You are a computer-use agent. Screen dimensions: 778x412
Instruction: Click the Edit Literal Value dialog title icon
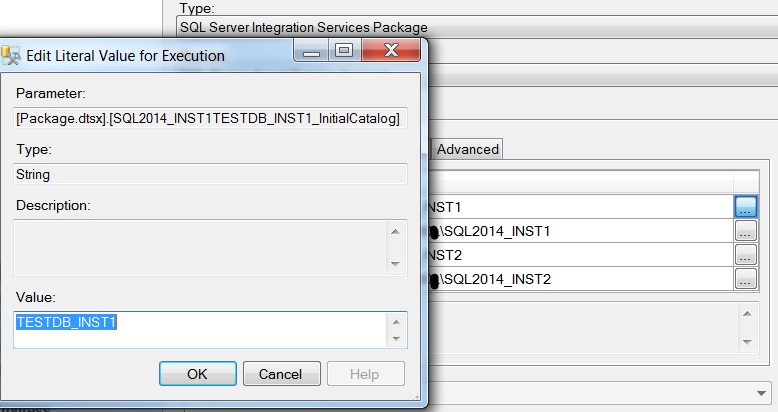click(x=12, y=56)
